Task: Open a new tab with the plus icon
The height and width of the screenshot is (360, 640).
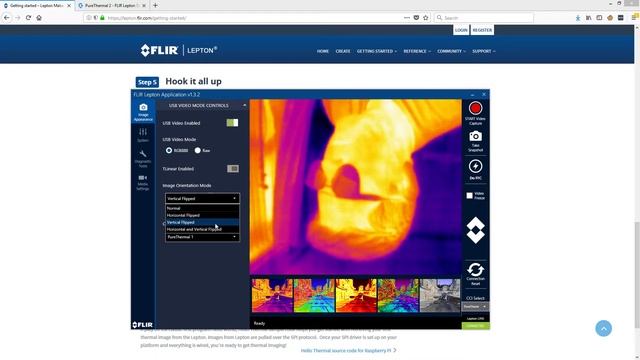Action: pyautogui.click(x=155, y=5)
